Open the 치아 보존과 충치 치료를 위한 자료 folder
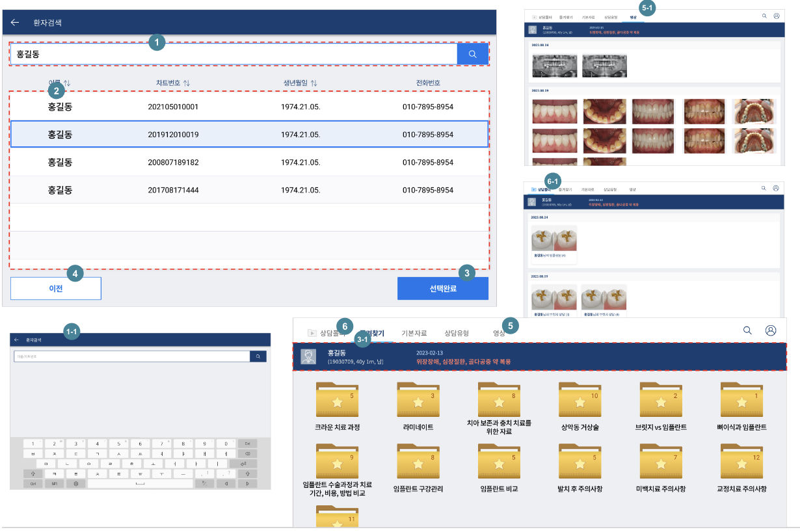 pos(499,399)
